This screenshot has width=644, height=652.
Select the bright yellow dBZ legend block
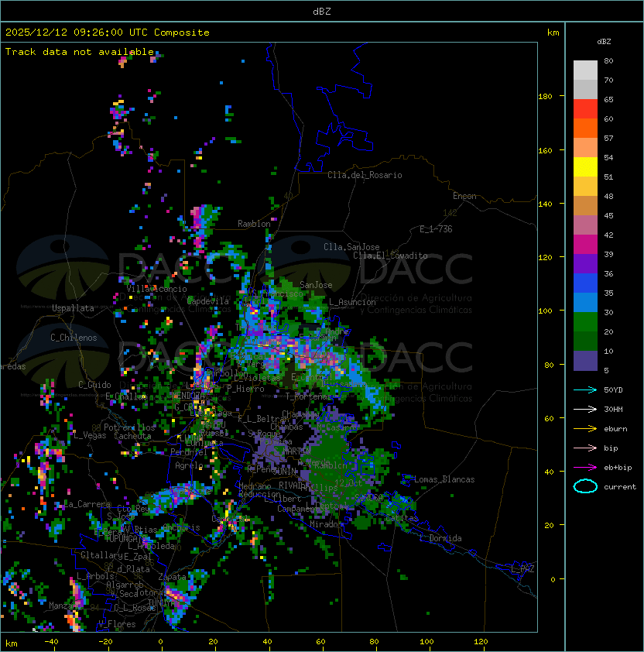[585, 167]
